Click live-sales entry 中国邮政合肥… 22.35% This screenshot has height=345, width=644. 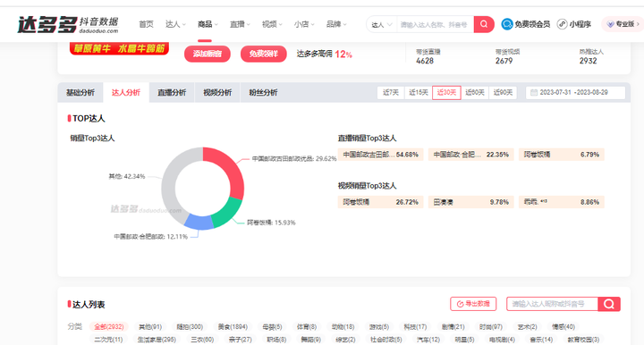(x=471, y=155)
